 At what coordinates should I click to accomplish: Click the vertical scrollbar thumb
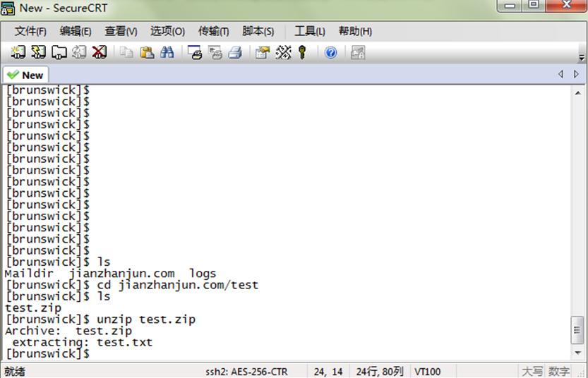click(x=577, y=330)
